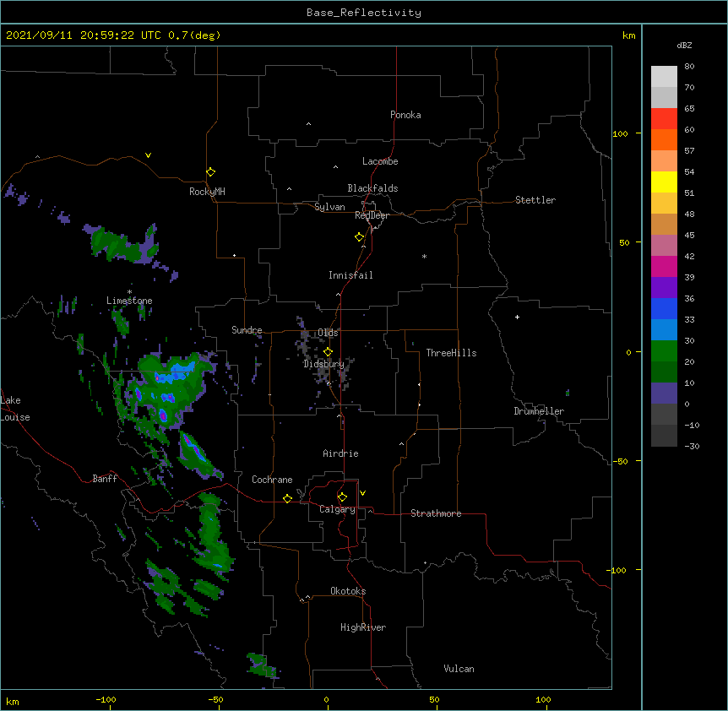Screen dimensions: 728x711
Task: Select the 80 value on dBZ scale
Action: 689,67
